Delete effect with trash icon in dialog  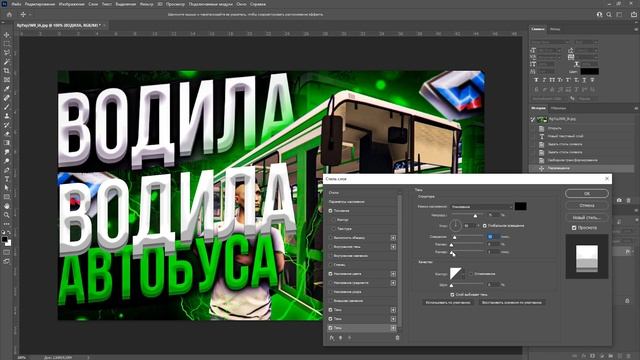click(x=398, y=338)
